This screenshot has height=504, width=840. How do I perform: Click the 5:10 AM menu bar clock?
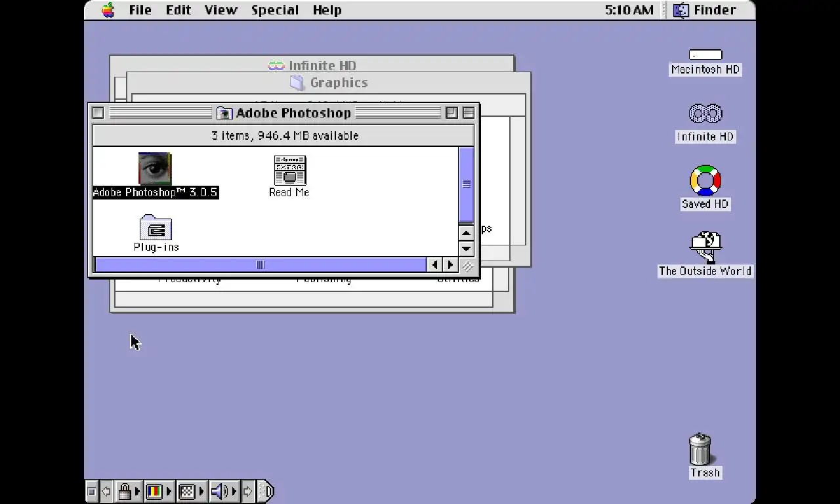629,10
